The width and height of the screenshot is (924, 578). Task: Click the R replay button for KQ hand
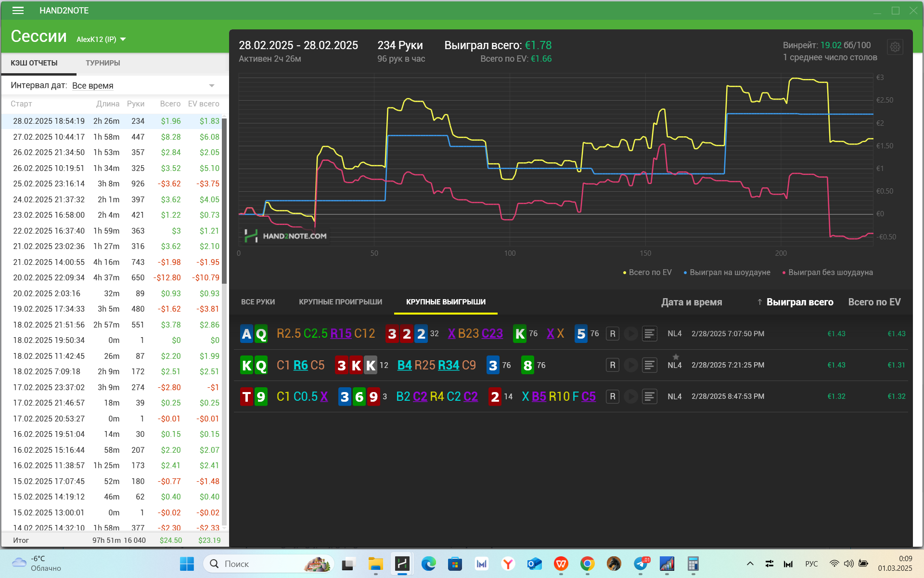pos(612,365)
